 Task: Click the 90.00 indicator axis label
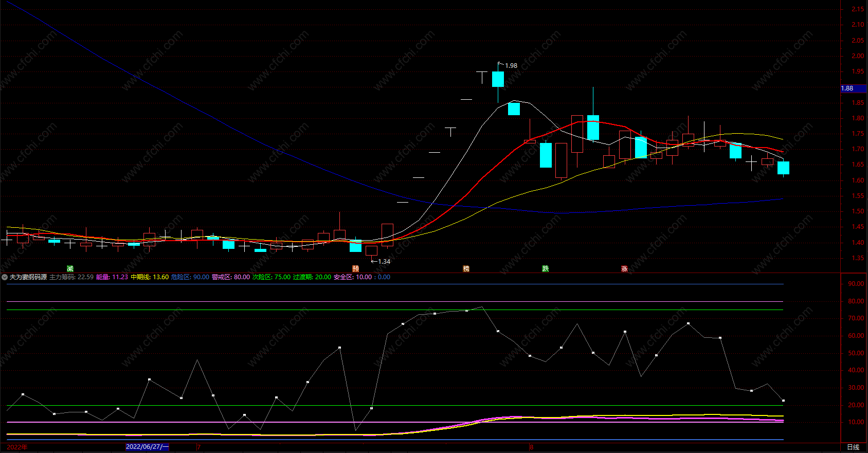tap(856, 284)
